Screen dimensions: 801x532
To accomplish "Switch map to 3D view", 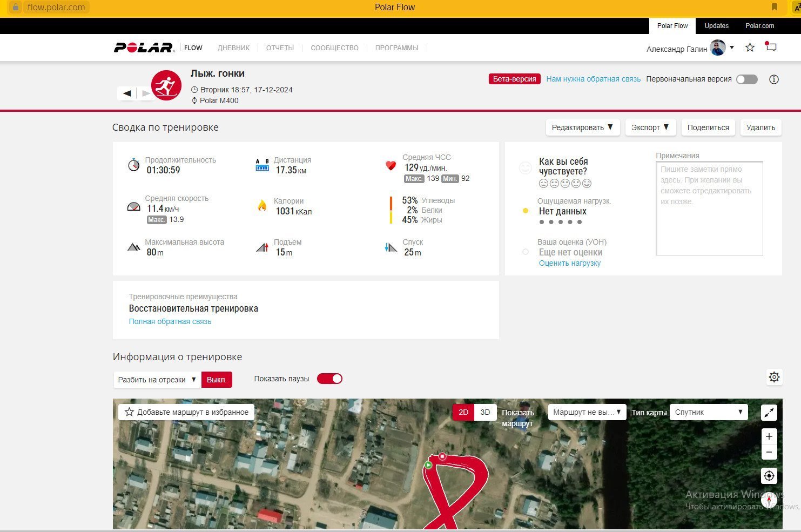I will (x=485, y=412).
